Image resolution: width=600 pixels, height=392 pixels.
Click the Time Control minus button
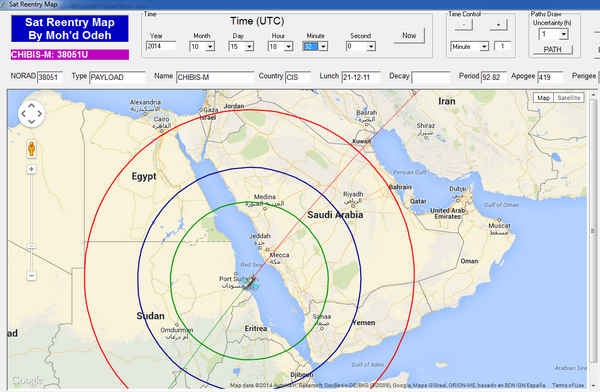464,24
